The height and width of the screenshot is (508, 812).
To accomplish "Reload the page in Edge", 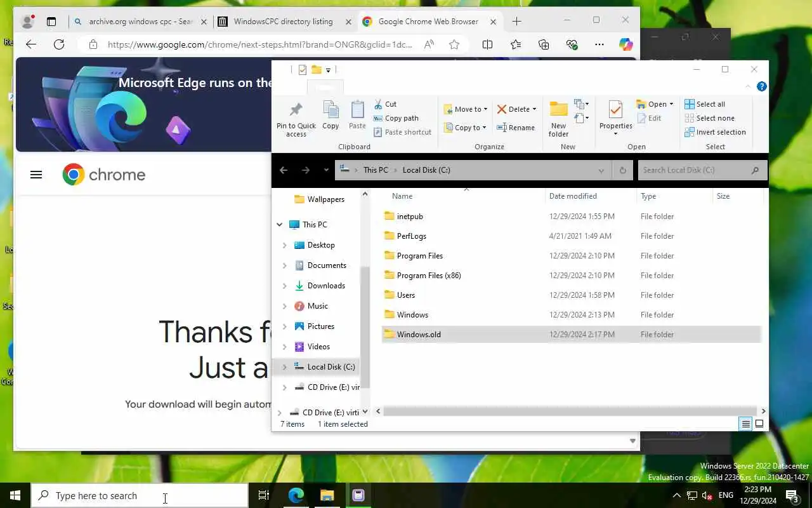I will (x=59, y=44).
